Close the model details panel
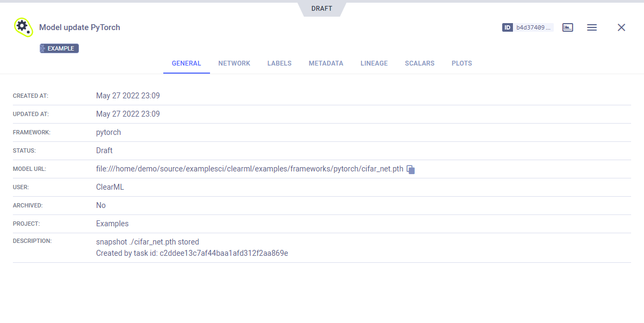Image resolution: width=644 pixels, height=323 pixels. 621,27
